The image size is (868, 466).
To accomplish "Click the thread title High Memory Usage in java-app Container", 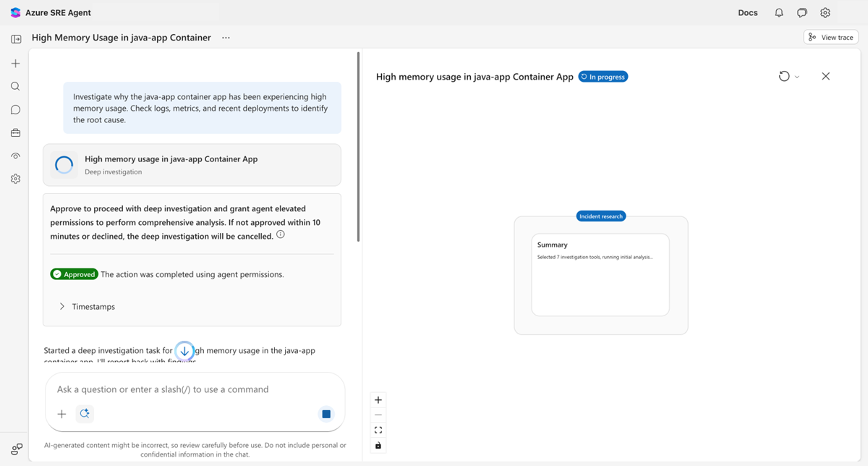I will [x=122, y=38].
